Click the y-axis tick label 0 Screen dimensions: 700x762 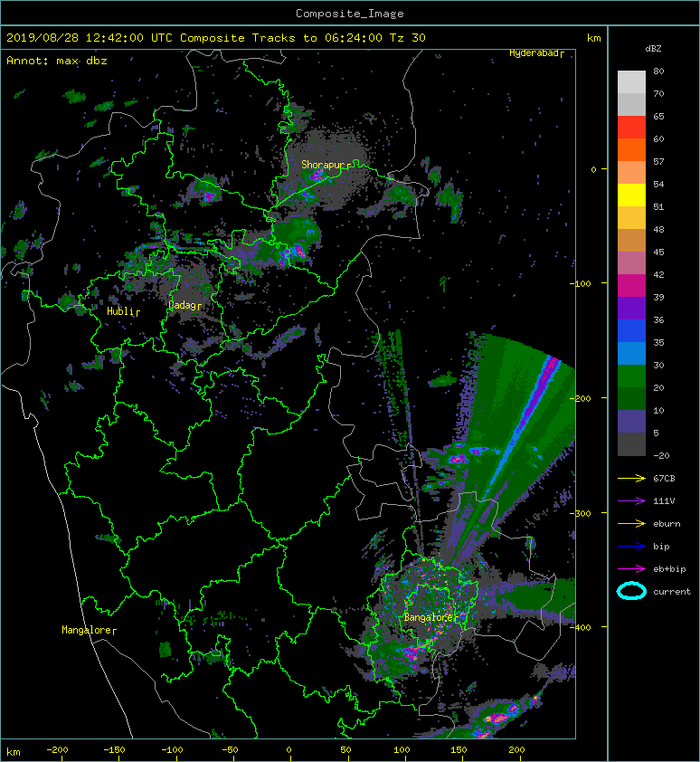pyautogui.click(x=593, y=169)
